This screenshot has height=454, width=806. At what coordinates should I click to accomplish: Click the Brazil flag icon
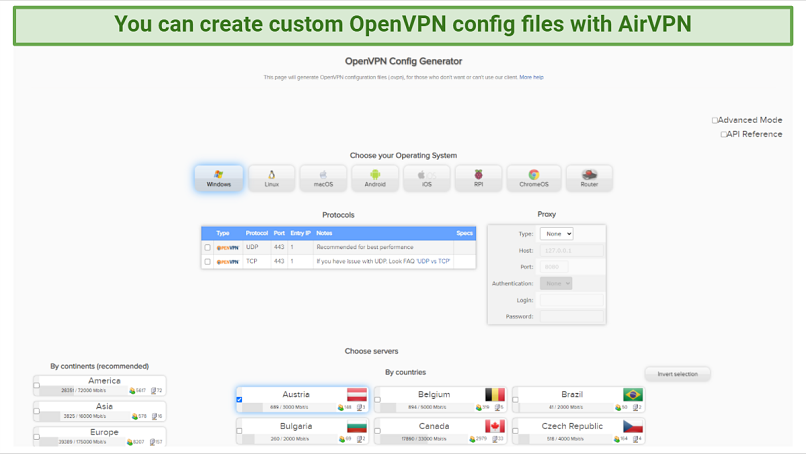[x=633, y=394]
